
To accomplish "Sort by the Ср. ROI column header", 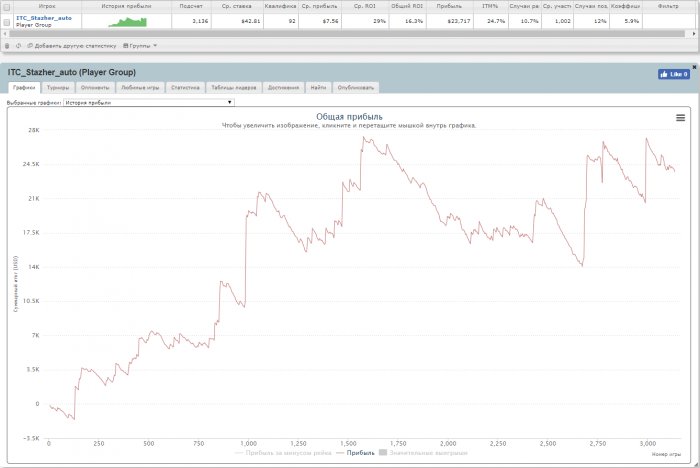I will [365, 6].
